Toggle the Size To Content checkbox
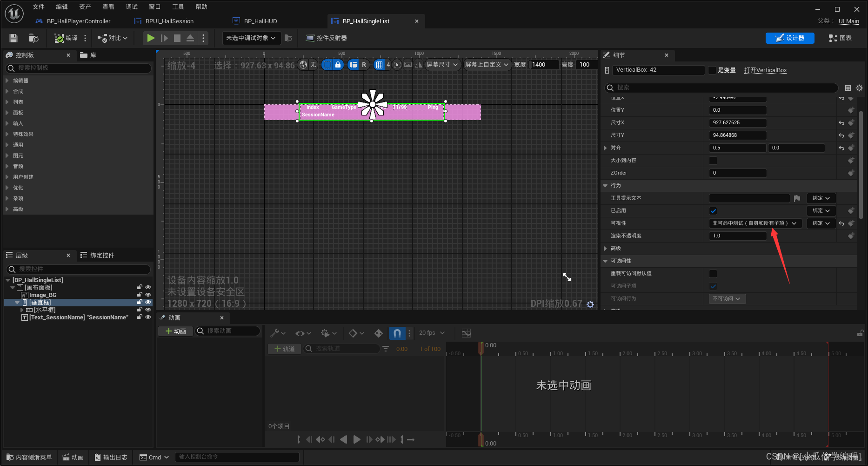Screen dimensions: 868x466 pyautogui.click(x=713, y=161)
